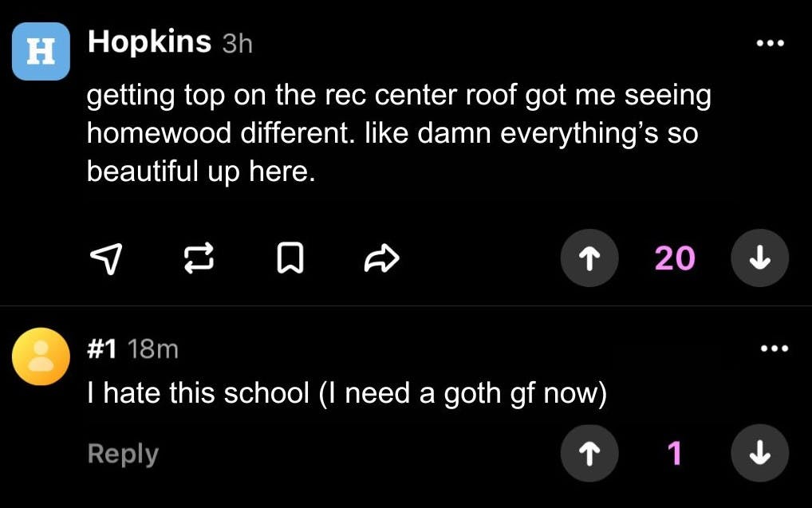This screenshot has height=508, width=812.
Task: Tap the 3h timestamp on the post
Action: (x=236, y=44)
